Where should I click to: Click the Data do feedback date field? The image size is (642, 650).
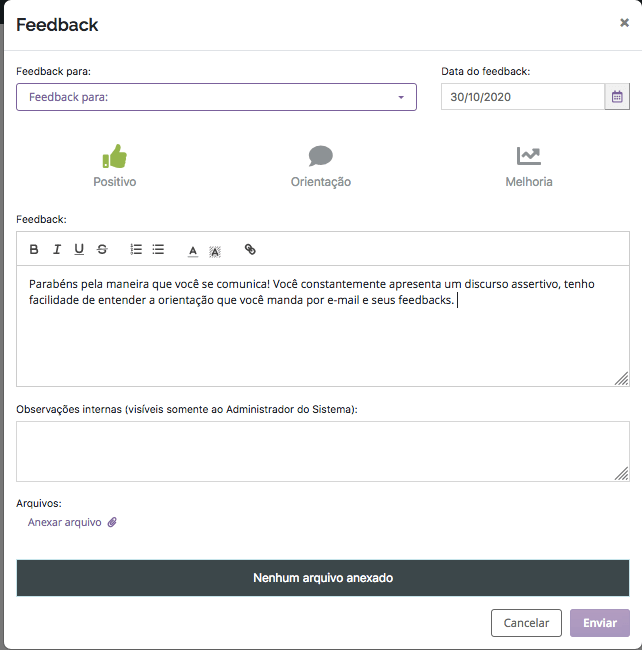point(523,97)
